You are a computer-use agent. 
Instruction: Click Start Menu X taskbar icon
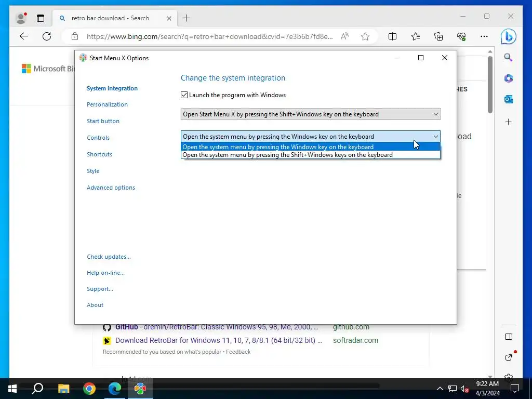[140, 389]
